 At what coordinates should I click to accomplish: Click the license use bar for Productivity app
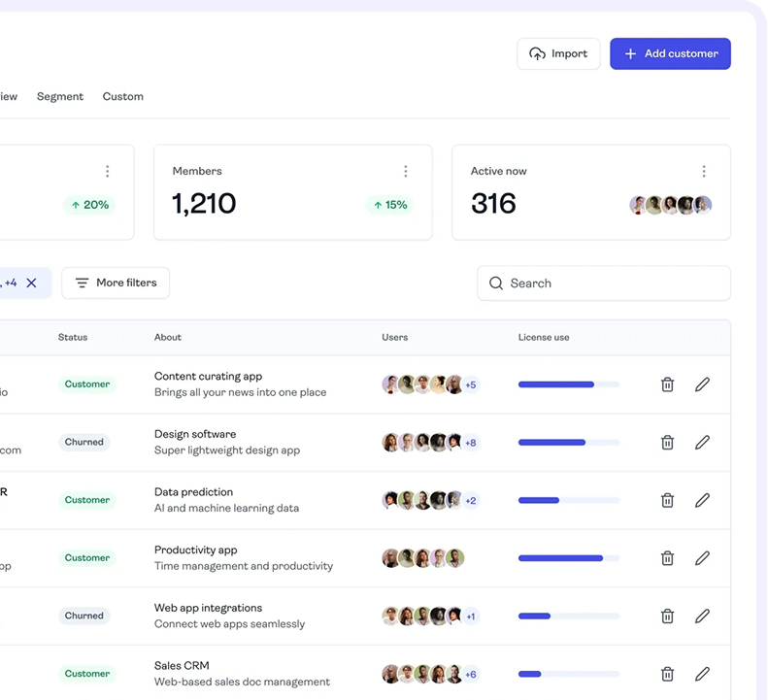click(569, 558)
